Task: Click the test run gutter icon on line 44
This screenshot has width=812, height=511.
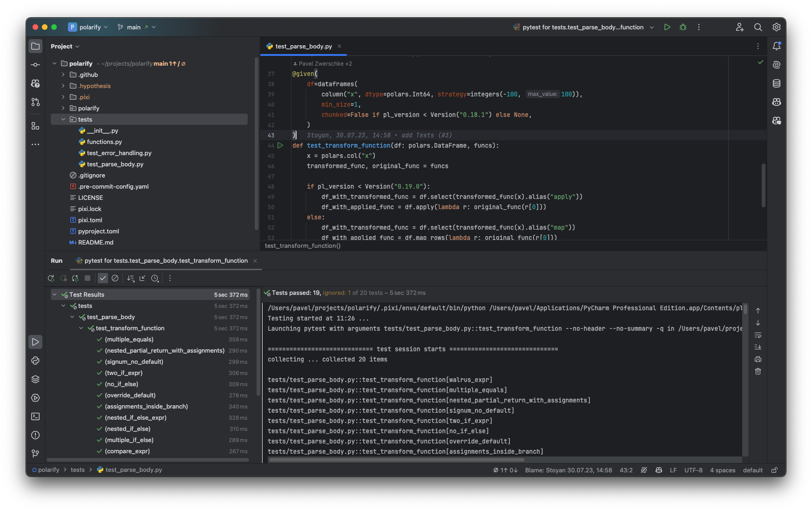Action: [280, 145]
